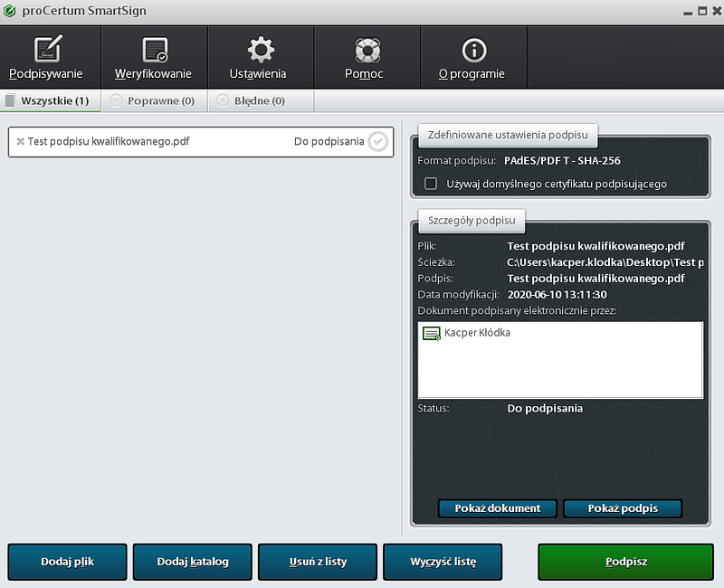Open Ustawienia gear settings

[x=261, y=57]
